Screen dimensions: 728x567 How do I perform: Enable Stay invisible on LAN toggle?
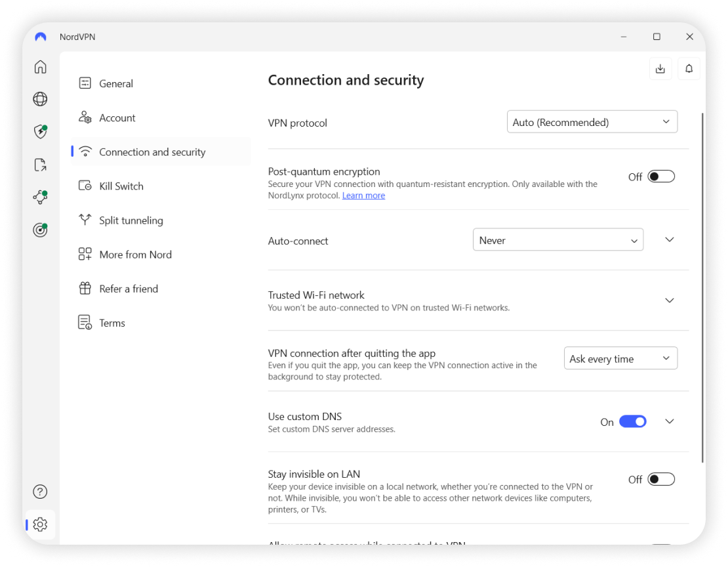[x=660, y=479]
